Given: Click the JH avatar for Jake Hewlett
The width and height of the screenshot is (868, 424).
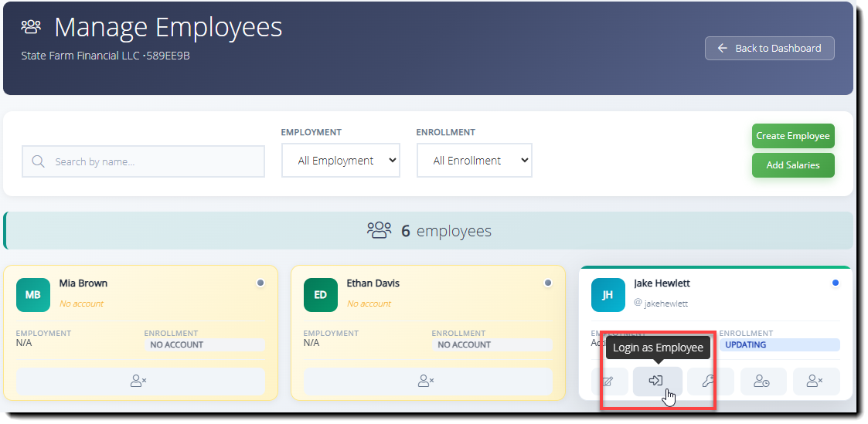Looking at the screenshot, I should 608,295.
